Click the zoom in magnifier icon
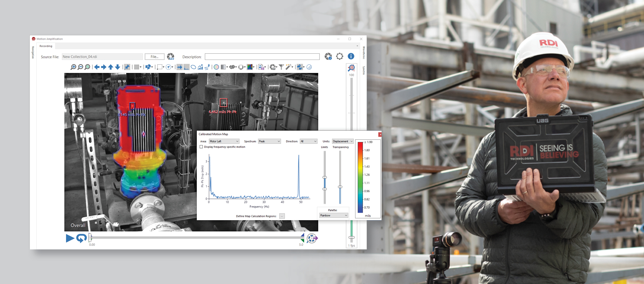Image resolution: width=644 pixels, height=284 pixels. pos(73,67)
